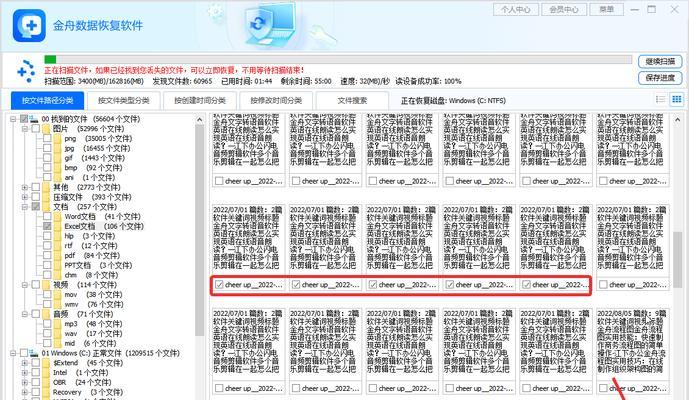Open the 按创建时间分类 tab
The width and height of the screenshot is (689, 400).
click(200, 101)
